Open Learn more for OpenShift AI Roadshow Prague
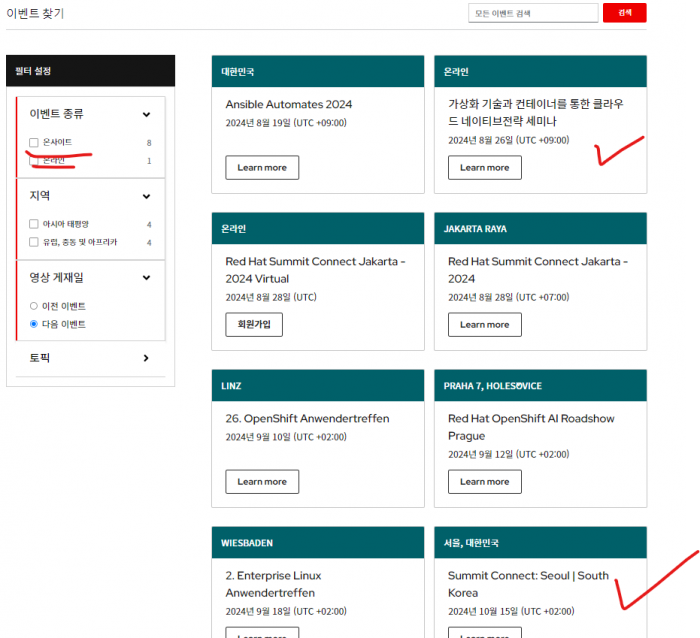700x638 pixels. click(x=485, y=482)
